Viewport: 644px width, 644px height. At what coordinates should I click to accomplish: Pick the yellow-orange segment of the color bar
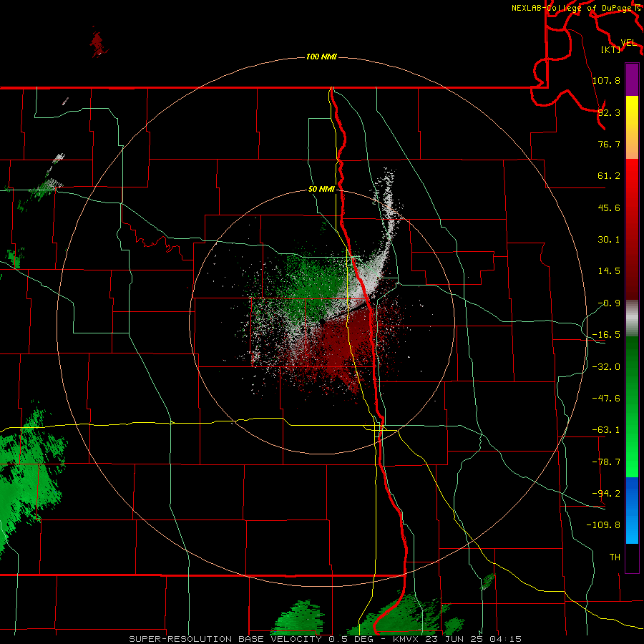(x=632, y=127)
